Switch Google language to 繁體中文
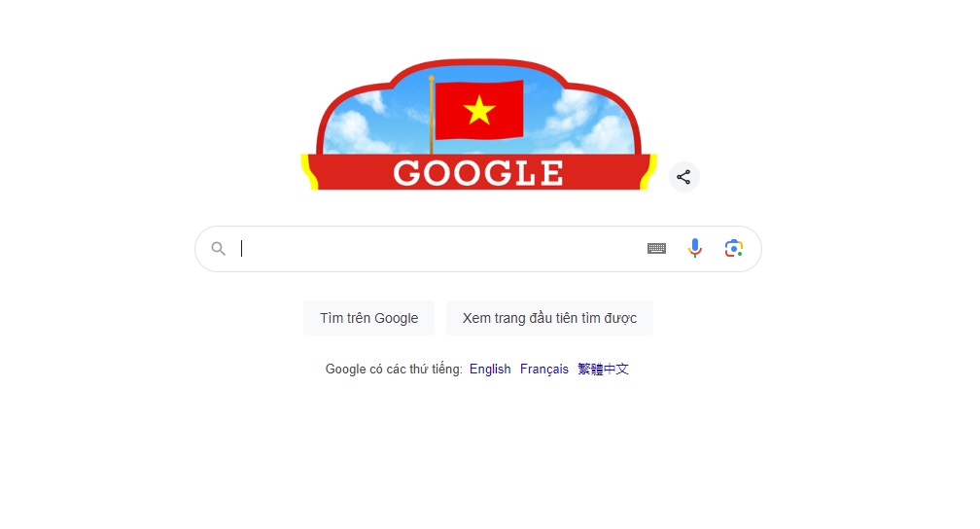The height and width of the screenshot is (529, 980). tap(603, 369)
